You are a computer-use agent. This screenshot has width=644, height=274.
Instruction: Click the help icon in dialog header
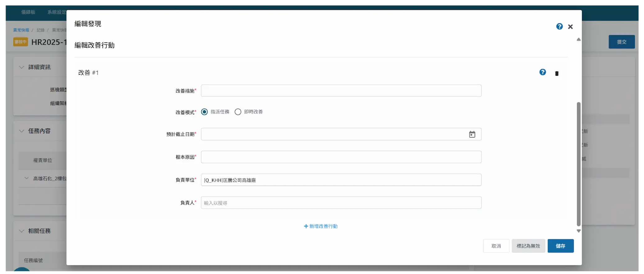[559, 27]
